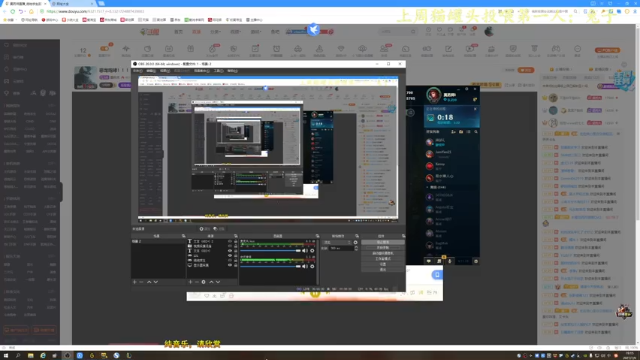This screenshot has width=640, height=360.
Task: Open transition properties gear icon
Action: coord(355,242)
